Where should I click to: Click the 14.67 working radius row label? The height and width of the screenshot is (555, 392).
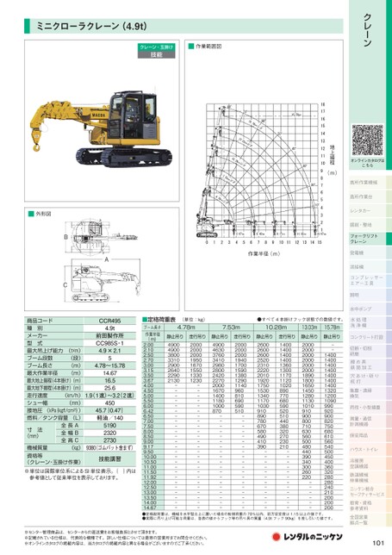(150, 508)
